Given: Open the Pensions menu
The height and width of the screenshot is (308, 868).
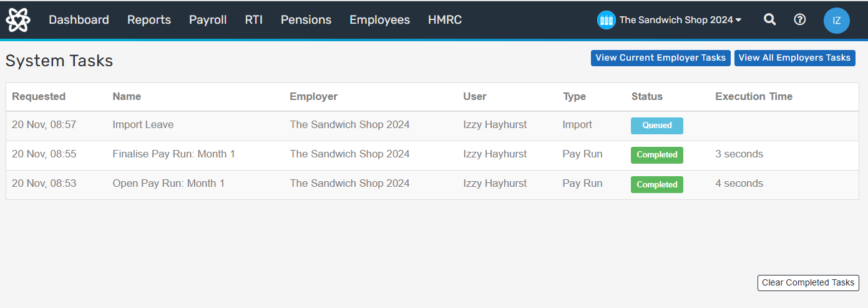Looking at the screenshot, I should 306,20.
